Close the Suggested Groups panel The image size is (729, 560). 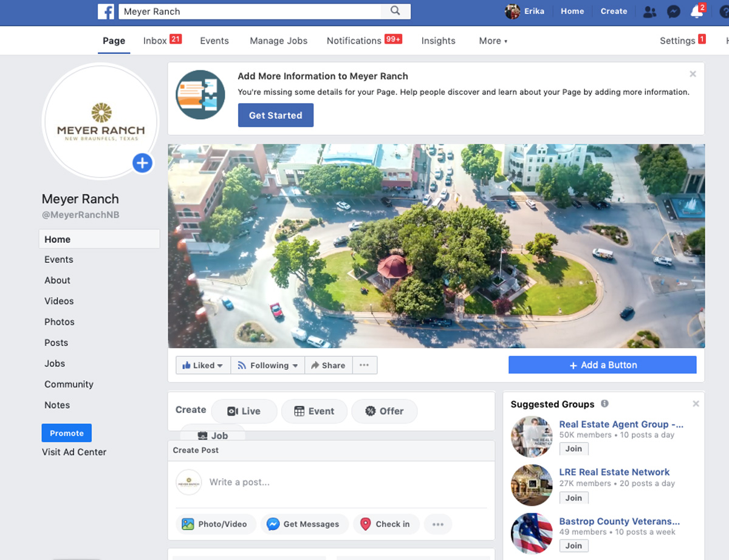(696, 404)
